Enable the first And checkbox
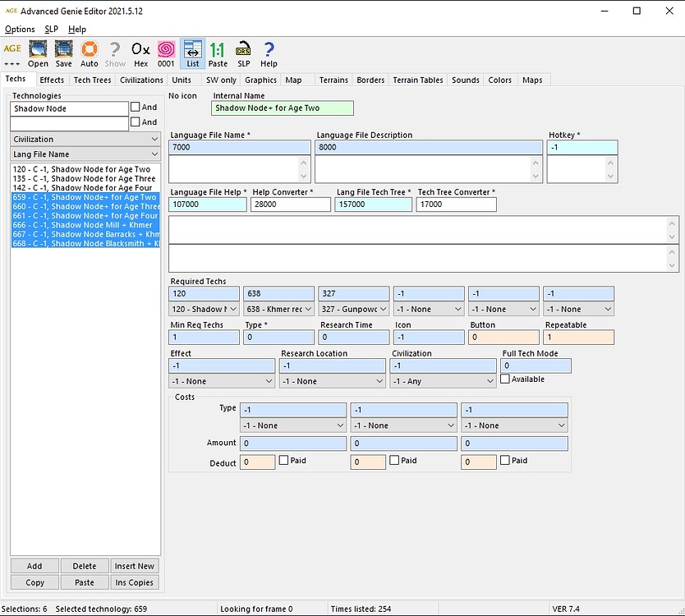The image size is (685, 616). click(135, 107)
